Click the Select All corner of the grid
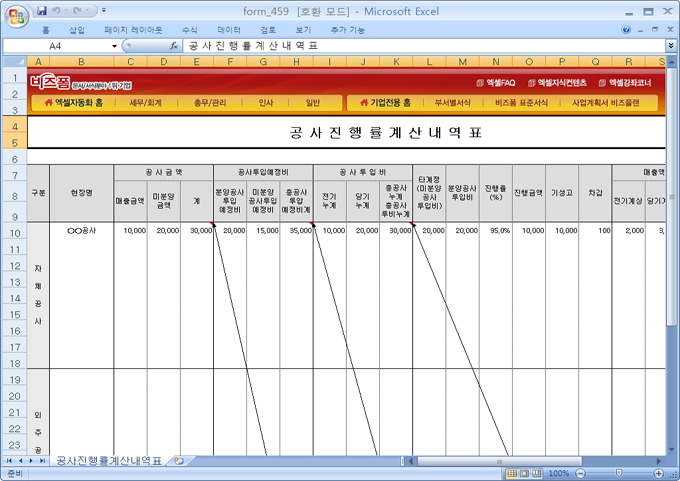This screenshot has width=680, height=481. point(14,62)
